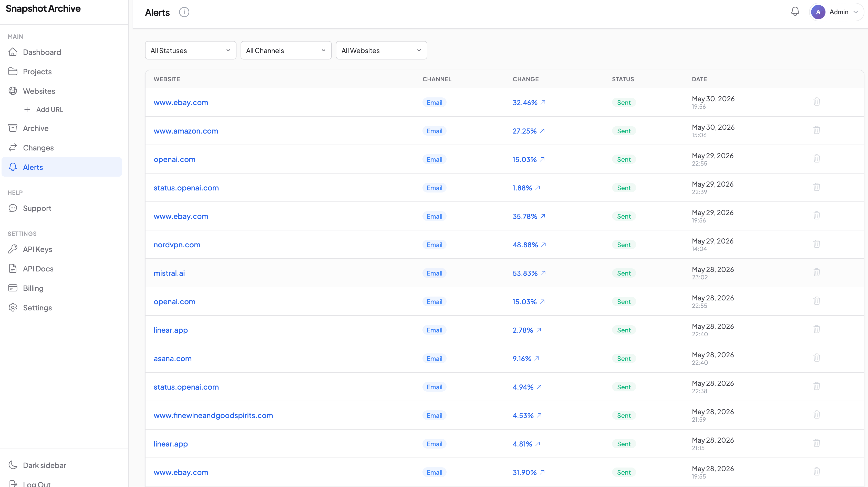
Task: Expand the All Statuses filter
Action: pos(190,50)
